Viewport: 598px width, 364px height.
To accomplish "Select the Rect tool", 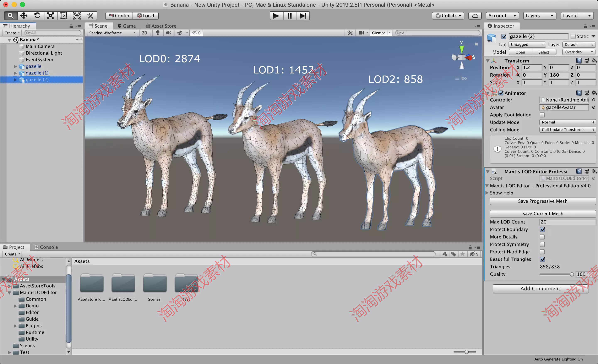I will point(64,16).
